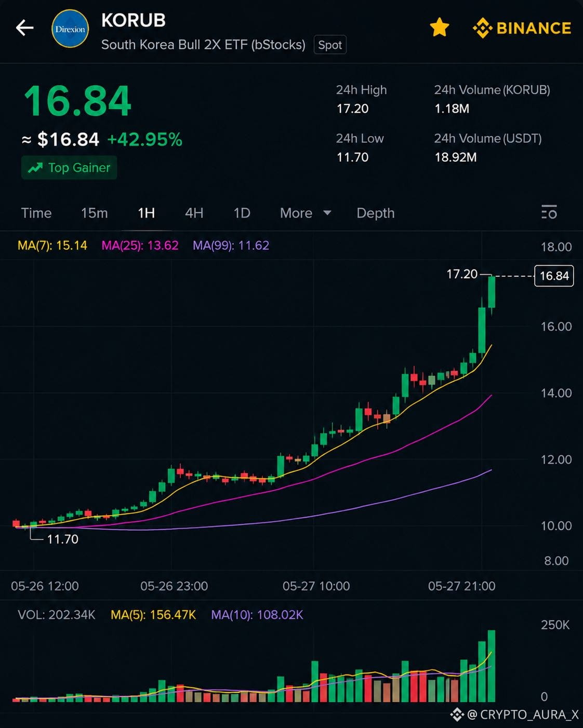The width and height of the screenshot is (583, 728).
Task: Tap the 24h Low value 11.70
Action: (x=352, y=157)
